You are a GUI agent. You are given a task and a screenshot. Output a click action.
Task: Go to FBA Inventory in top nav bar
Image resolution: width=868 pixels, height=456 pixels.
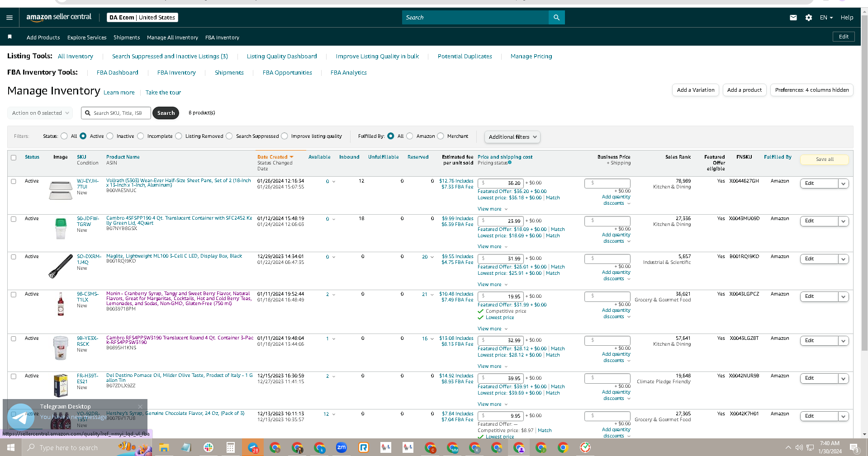pos(222,38)
